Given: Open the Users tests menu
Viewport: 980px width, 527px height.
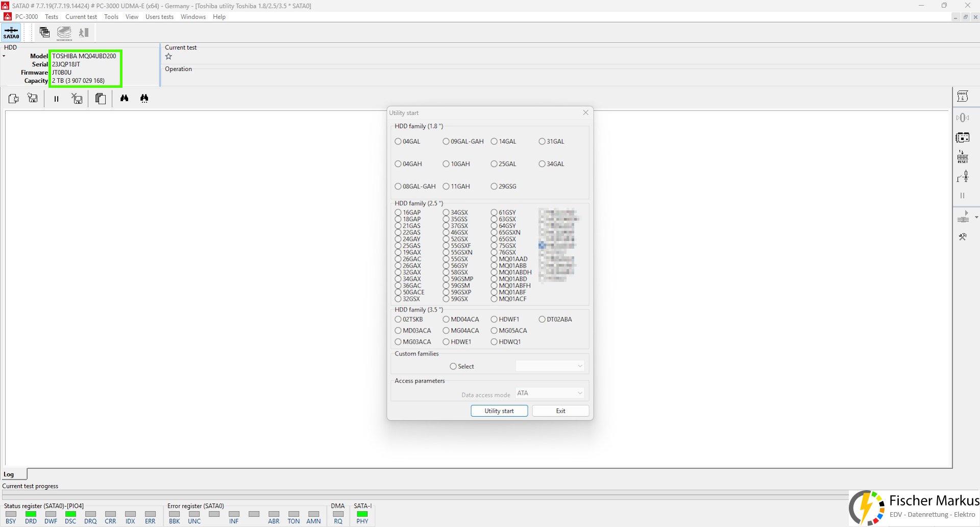Looking at the screenshot, I should (159, 17).
